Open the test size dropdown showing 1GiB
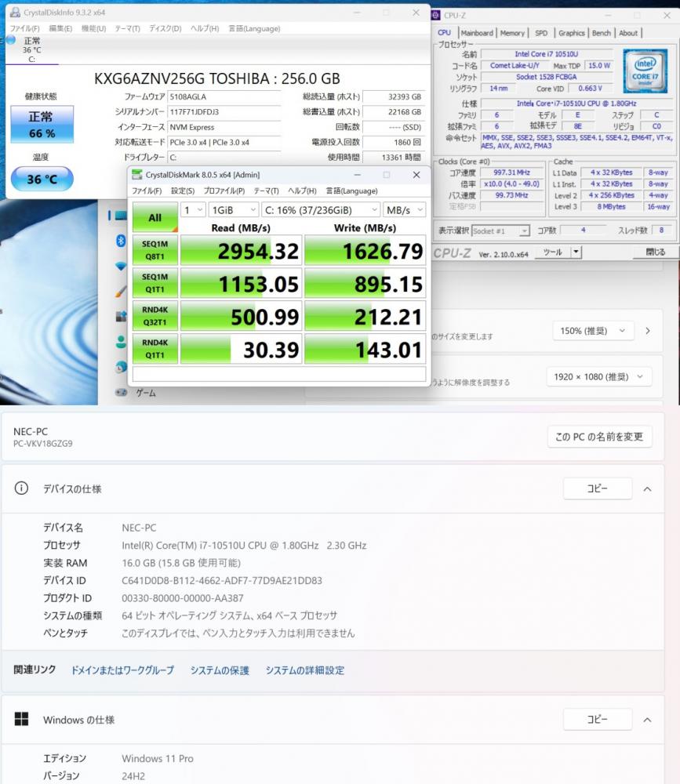680x784 pixels. coord(234,210)
